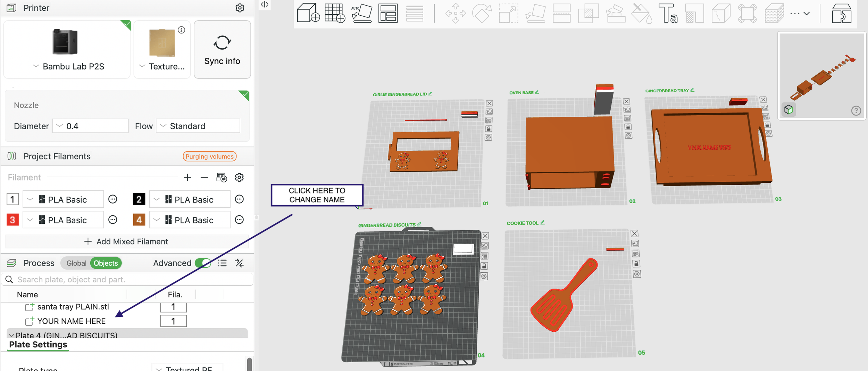868x371 pixels.
Task: Remove objects from plate 05
Action: (634, 234)
